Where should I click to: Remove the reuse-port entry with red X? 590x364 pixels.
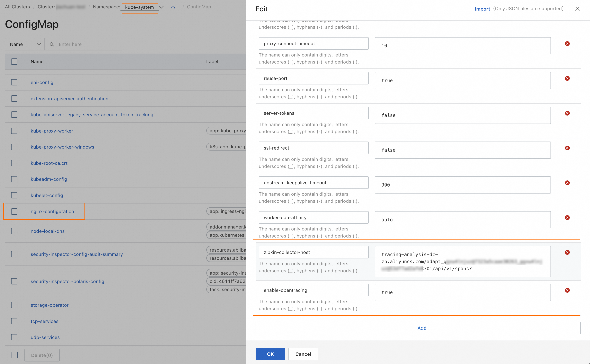(x=567, y=78)
